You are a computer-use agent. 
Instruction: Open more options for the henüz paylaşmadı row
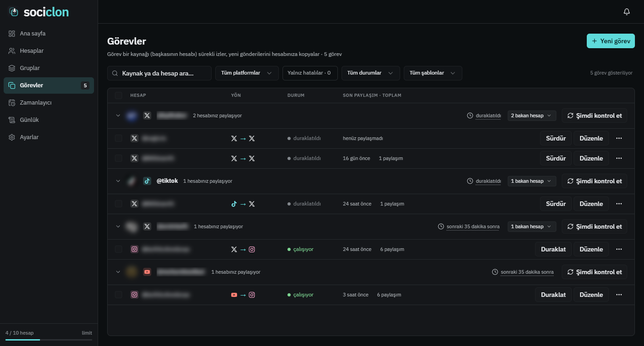pyautogui.click(x=619, y=138)
